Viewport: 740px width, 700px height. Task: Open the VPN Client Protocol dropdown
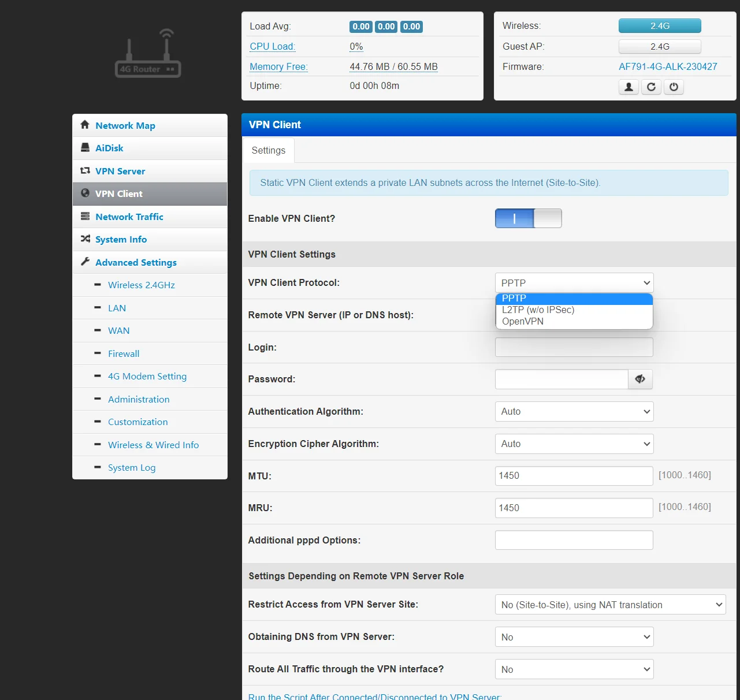(x=574, y=282)
